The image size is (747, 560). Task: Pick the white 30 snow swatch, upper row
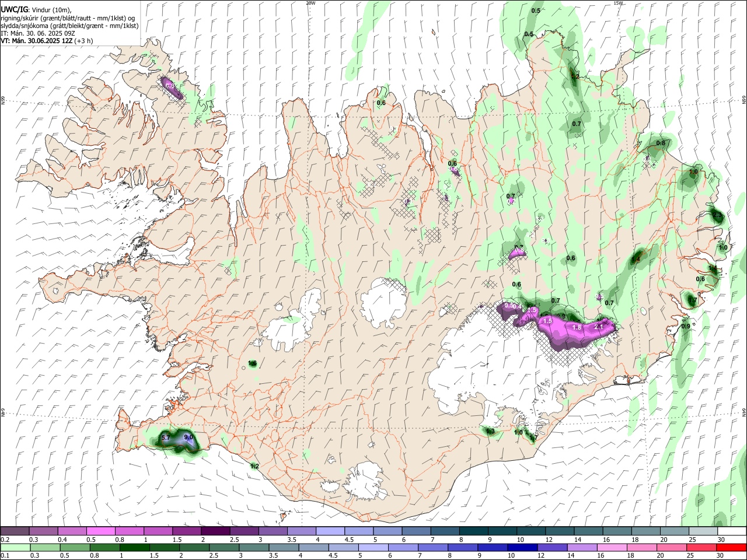pos(732,531)
